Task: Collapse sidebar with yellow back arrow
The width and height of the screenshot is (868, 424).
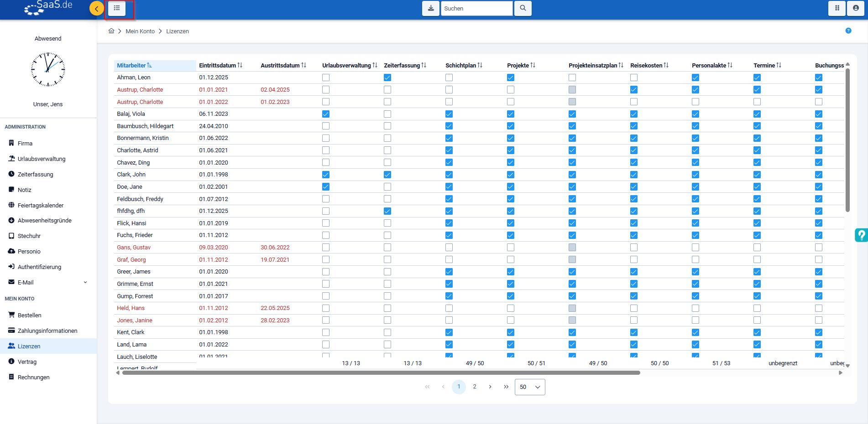Action: 96,8
